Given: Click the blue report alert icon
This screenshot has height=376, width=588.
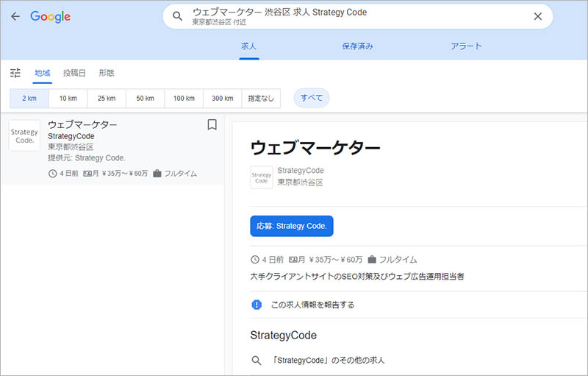Looking at the screenshot, I should point(257,305).
